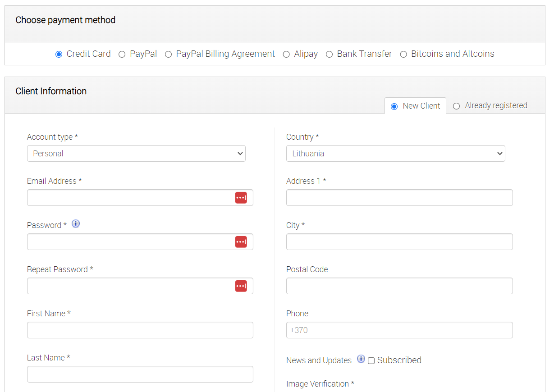Switch to New Client tab
Image resolution: width=554 pixels, height=392 pixels.
415,106
